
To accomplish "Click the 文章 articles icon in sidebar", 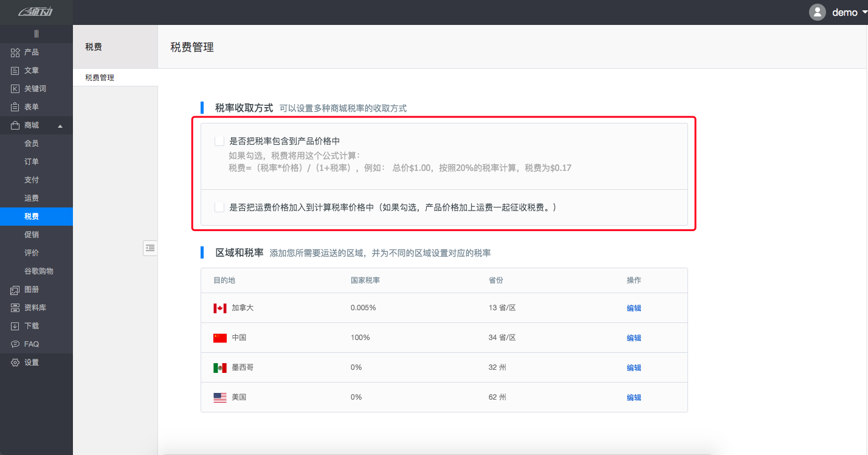I will coord(15,71).
